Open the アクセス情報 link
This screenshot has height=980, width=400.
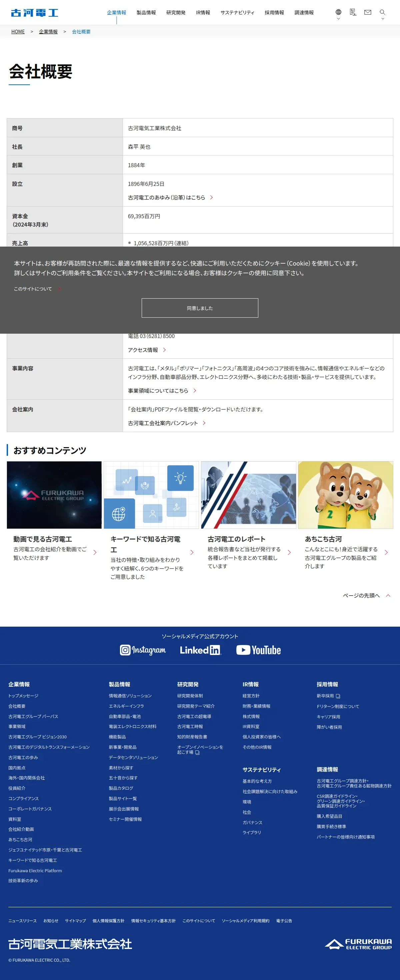pos(147,350)
